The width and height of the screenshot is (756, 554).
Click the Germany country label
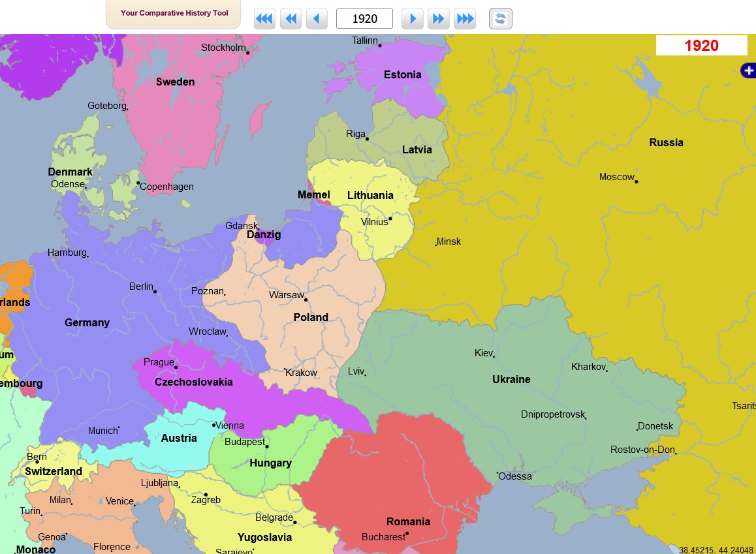pos(87,322)
